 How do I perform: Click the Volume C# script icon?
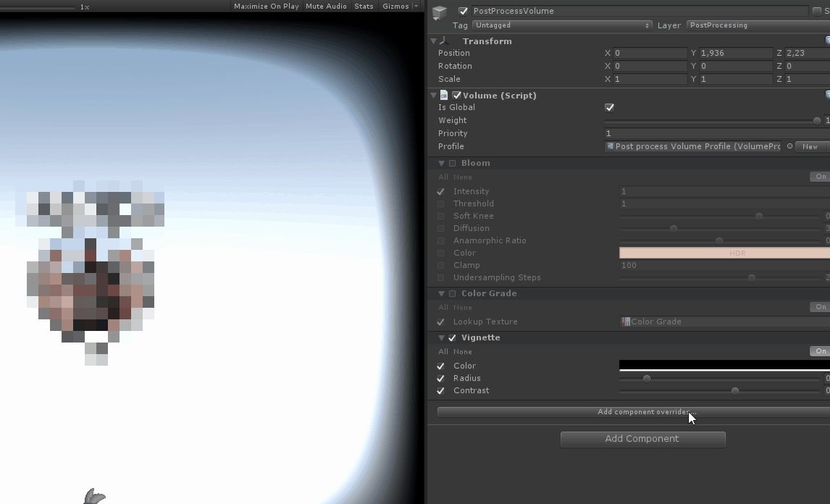(445, 95)
